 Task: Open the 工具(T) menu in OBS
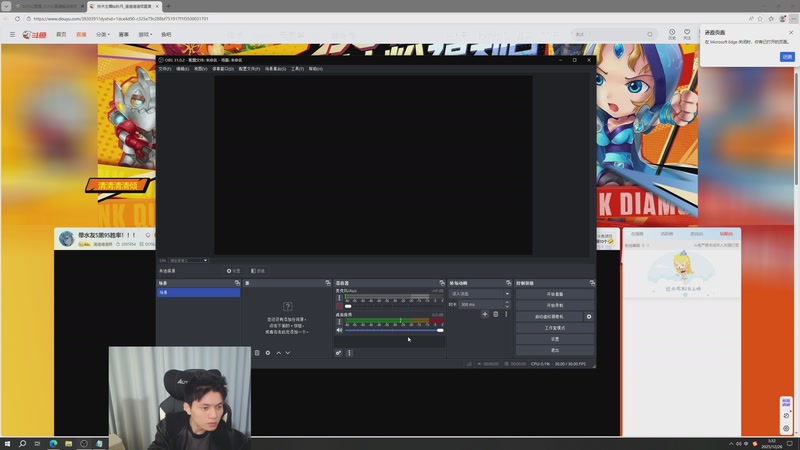(297, 69)
